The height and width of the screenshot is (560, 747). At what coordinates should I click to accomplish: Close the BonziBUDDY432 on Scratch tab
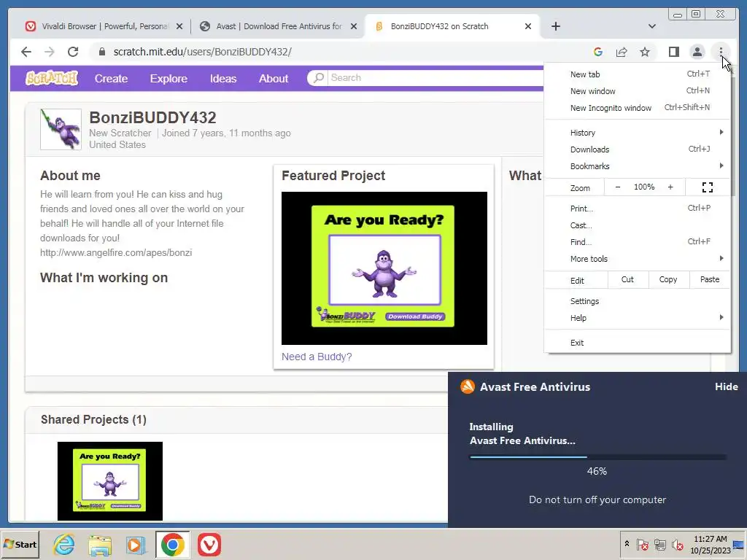point(528,26)
